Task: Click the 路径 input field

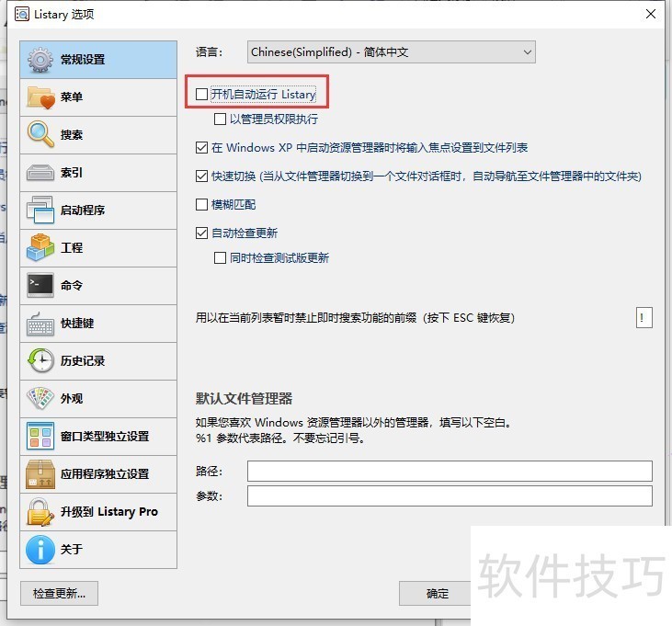Action: click(450, 472)
